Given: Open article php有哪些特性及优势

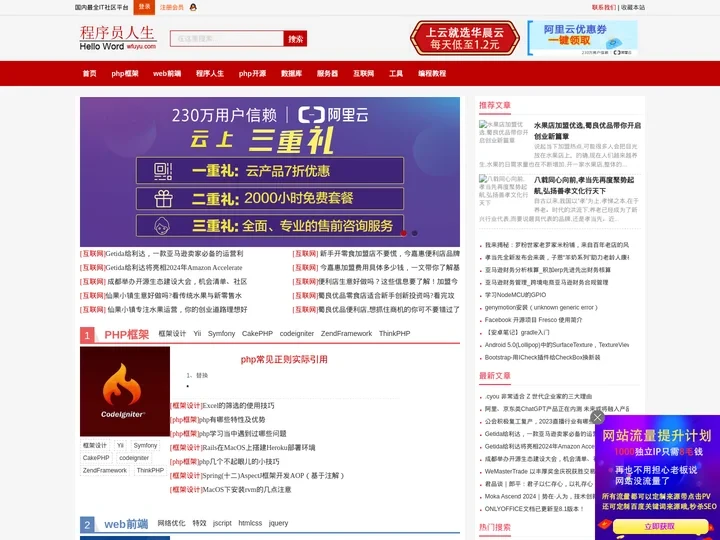Looking at the screenshot, I should click(232, 420).
